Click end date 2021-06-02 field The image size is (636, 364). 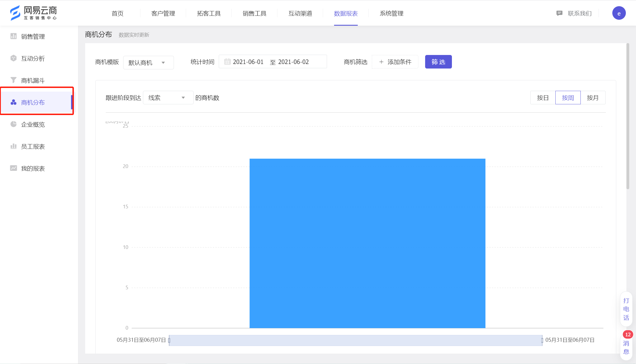[293, 62]
